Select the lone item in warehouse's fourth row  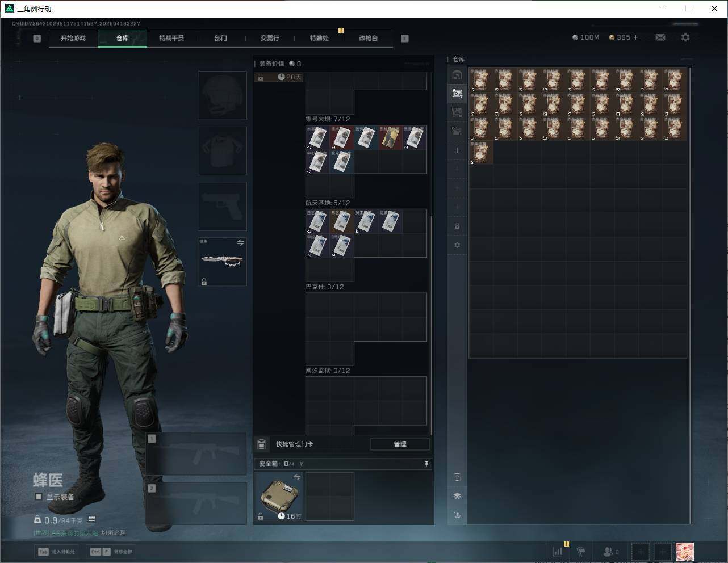pos(481,153)
